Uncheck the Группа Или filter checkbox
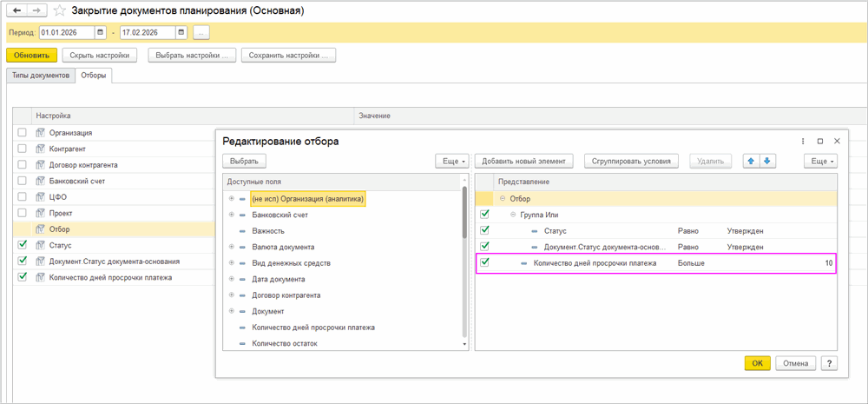Image resolution: width=868 pixels, height=404 pixels. pyautogui.click(x=484, y=215)
